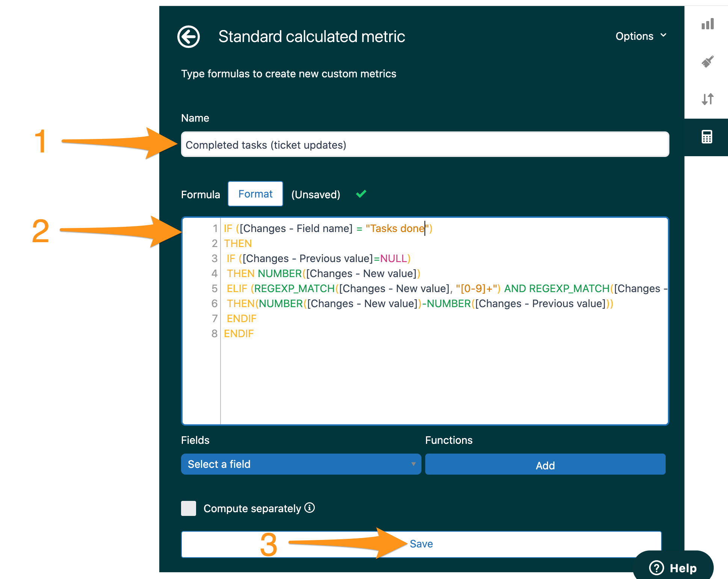The image size is (728, 579).
Task: Open the Select a field chevron arrow
Action: pyautogui.click(x=413, y=464)
